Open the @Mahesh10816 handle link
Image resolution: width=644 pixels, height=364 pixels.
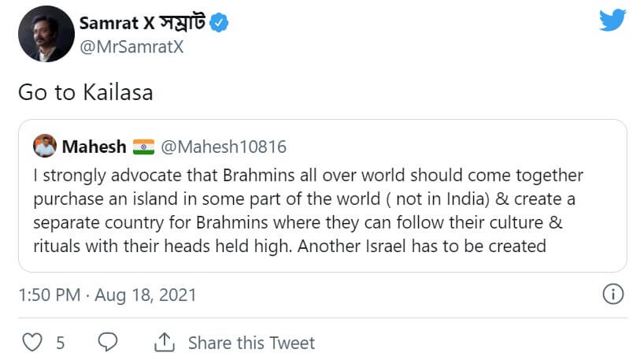224,147
